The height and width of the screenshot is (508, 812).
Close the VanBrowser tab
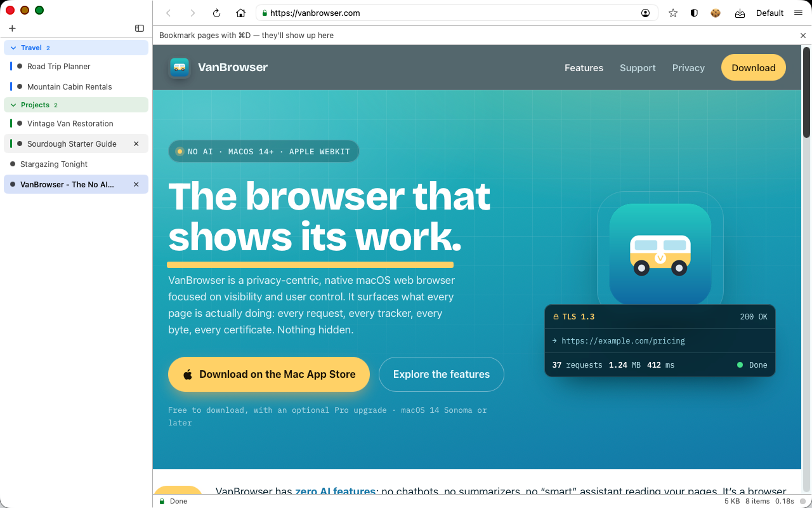point(136,184)
